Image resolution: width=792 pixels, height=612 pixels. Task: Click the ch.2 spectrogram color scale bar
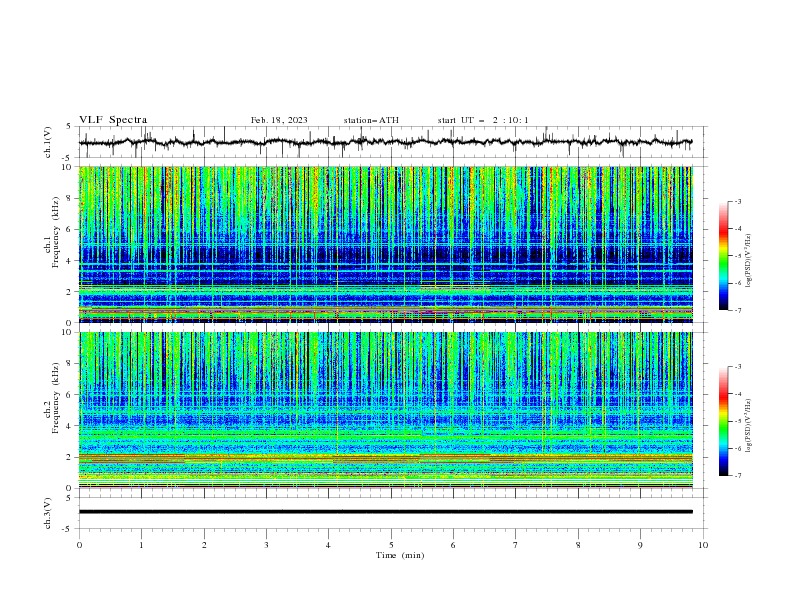(724, 421)
